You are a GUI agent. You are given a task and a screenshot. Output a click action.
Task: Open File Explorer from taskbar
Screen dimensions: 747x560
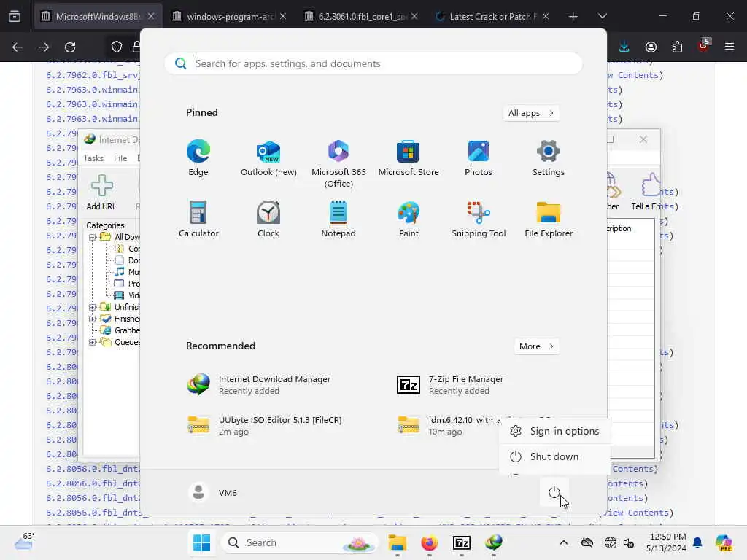397,542
